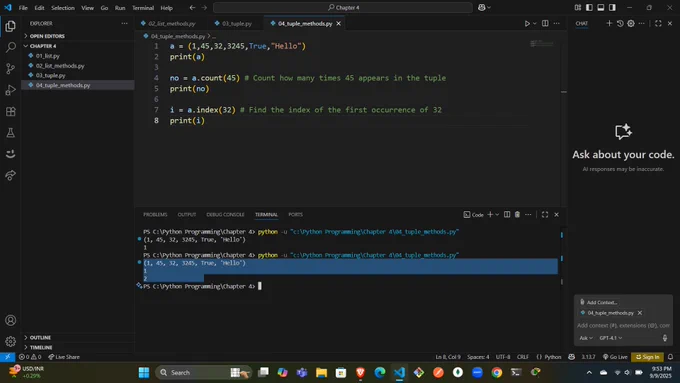The width and height of the screenshot is (680, 383).
Task: Open the Copilot dropdown chevron in title bar
Action: pyautogui.click(x=489, y=7)
